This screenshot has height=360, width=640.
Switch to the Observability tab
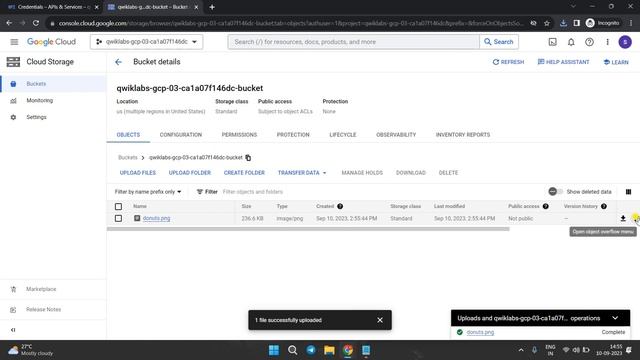click(x=396, y=135)
